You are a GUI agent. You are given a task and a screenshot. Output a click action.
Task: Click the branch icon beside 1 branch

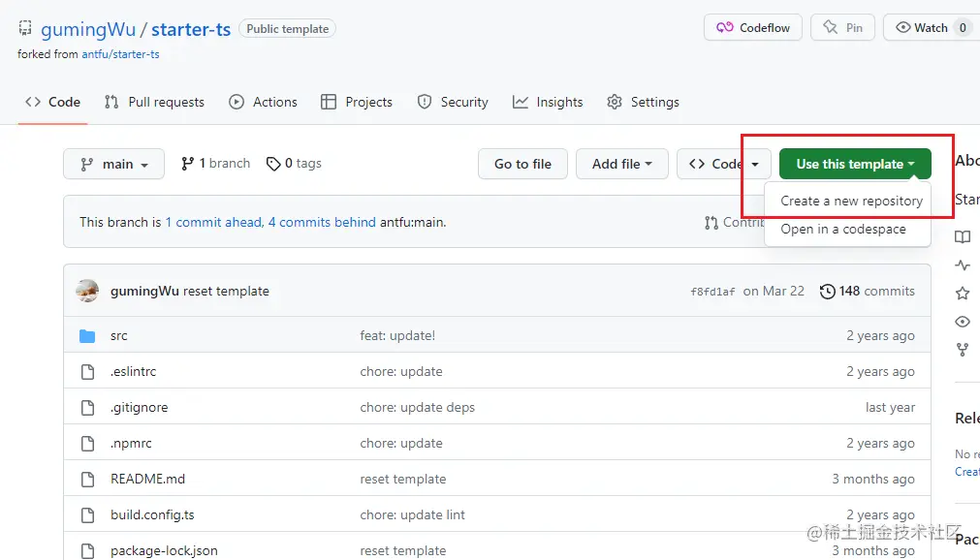click(187, 164)
